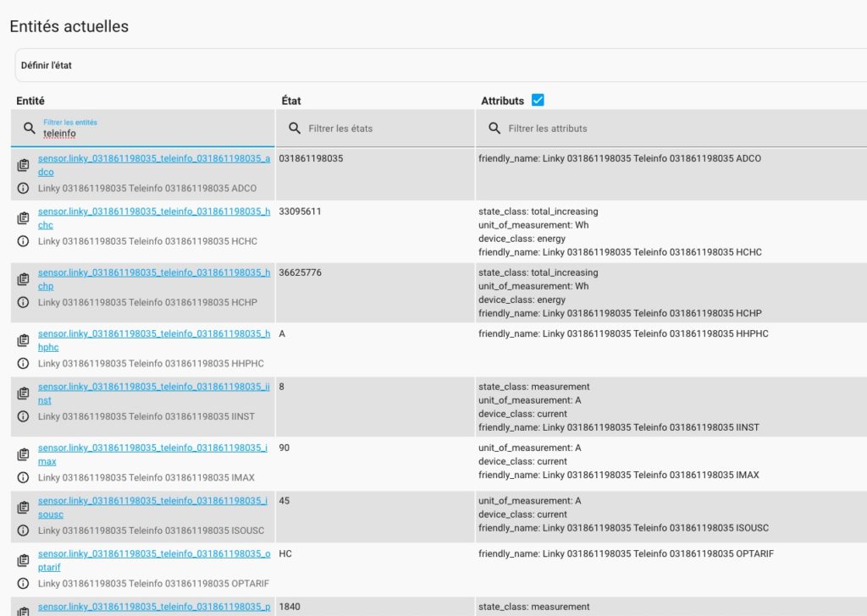Screen dimensions: 867x616
Task: Show info for the ISOUSC sensor
Action: pyautogui.click(x=23, y=531)
